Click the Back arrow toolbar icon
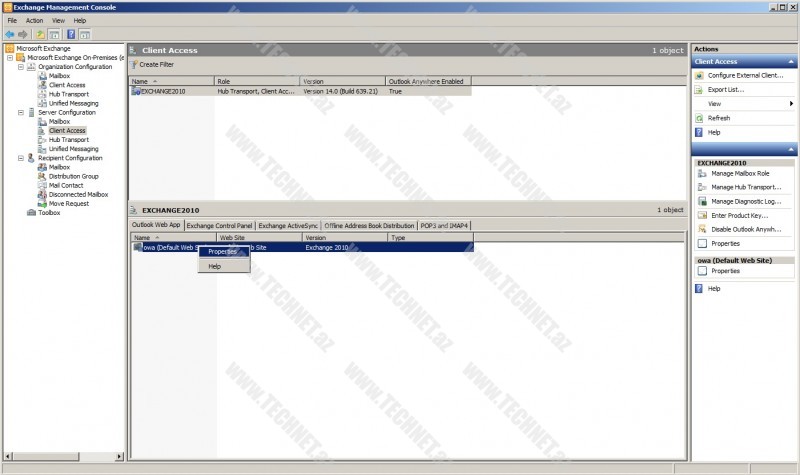 pos(9,34)
